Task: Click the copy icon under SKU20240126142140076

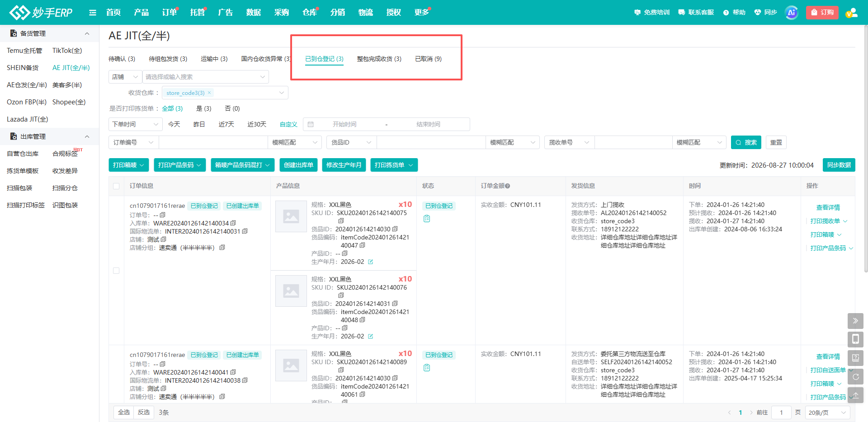Action: point(341,295)
